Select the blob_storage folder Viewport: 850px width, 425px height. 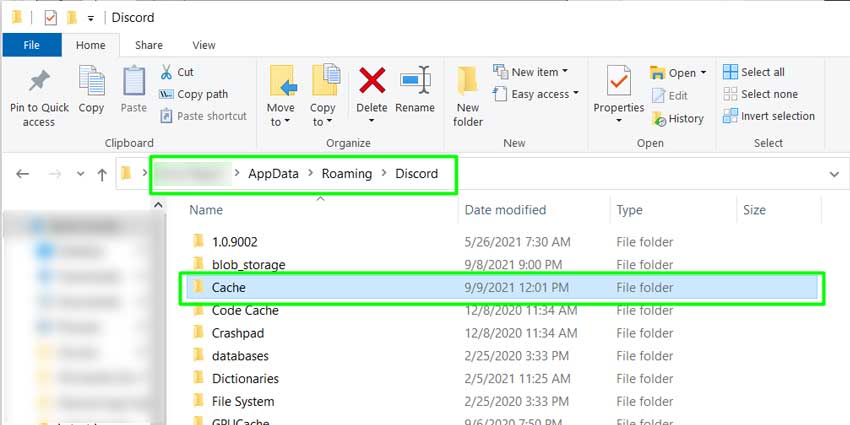(248, 265)
